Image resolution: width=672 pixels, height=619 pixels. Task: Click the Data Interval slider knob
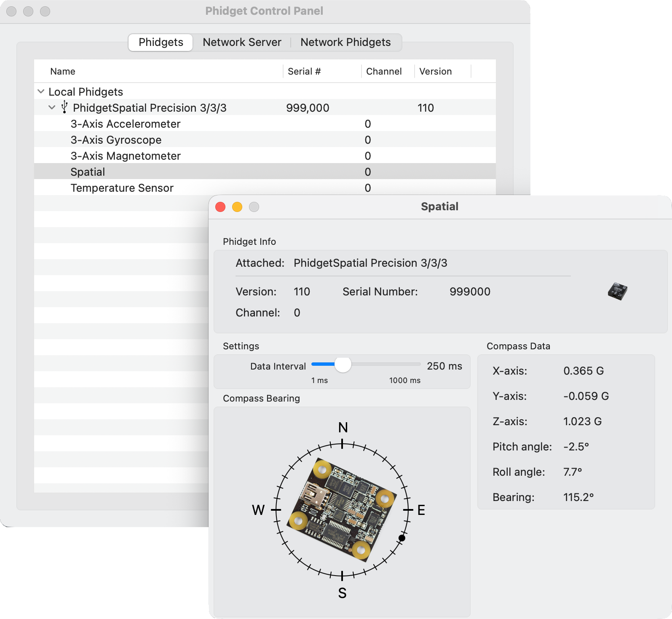click(343, 364)
